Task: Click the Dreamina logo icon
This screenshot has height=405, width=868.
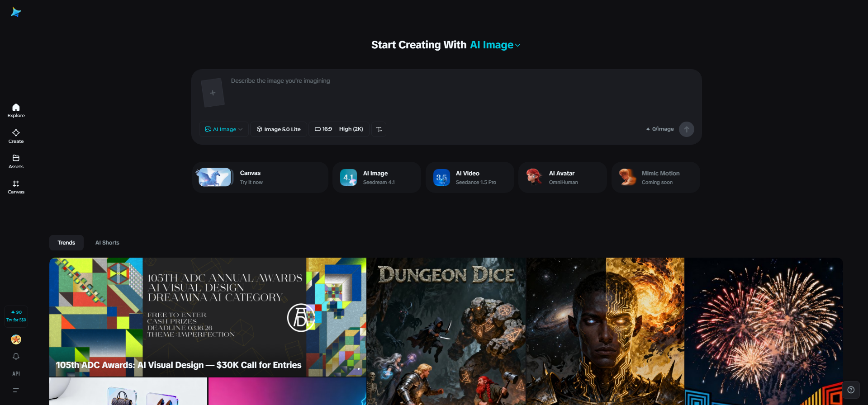Action: click(x=16, y=12)
